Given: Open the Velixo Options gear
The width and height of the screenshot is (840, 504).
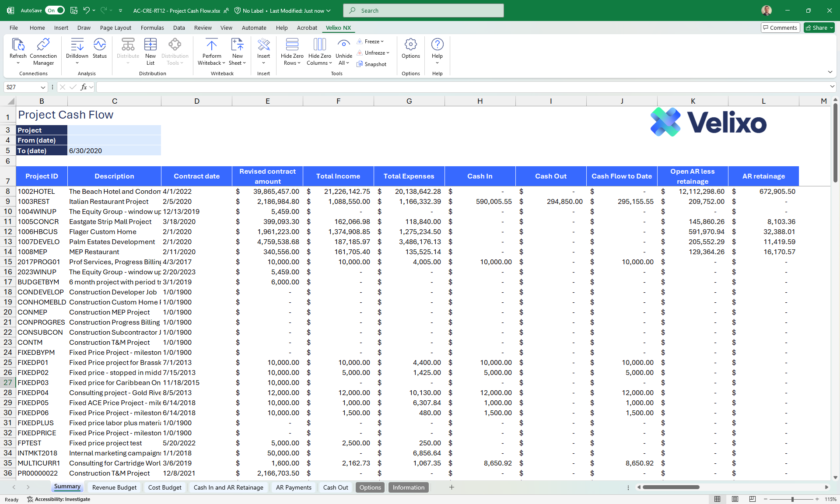Looking at the screenshot, I should click(410, 45).
